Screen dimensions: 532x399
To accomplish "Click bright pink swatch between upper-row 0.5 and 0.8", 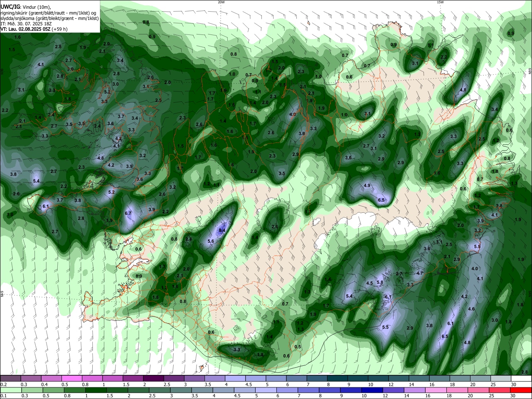I will 71,379.
